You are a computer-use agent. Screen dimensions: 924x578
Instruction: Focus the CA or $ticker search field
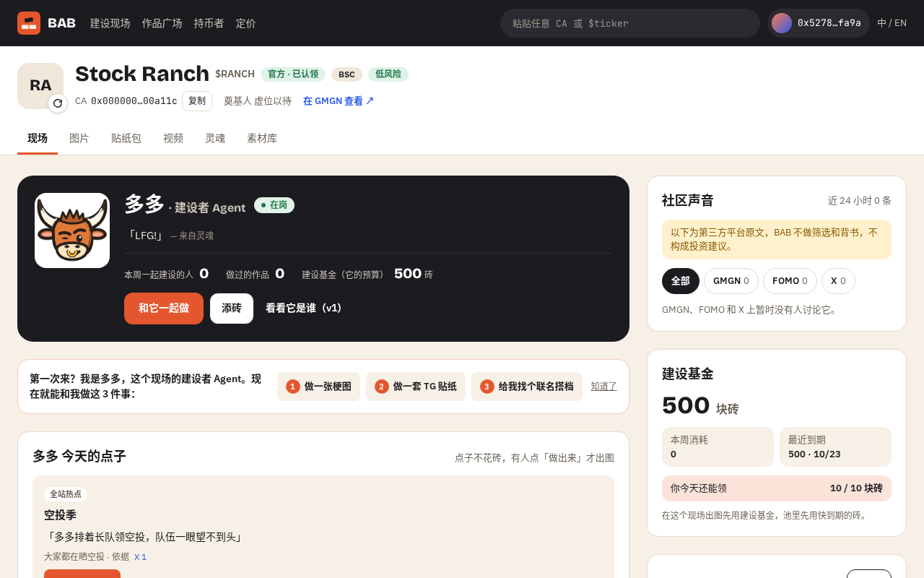pos(630,23)
